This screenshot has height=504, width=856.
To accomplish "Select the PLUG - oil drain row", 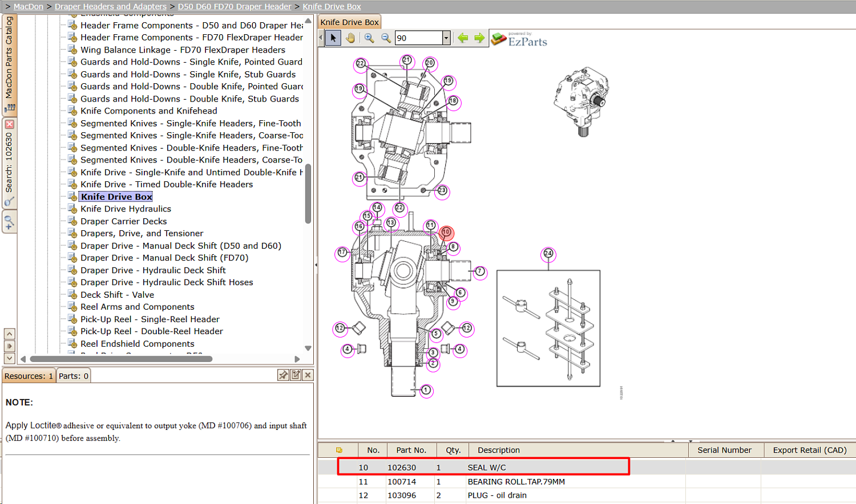I will pos(587,495).
